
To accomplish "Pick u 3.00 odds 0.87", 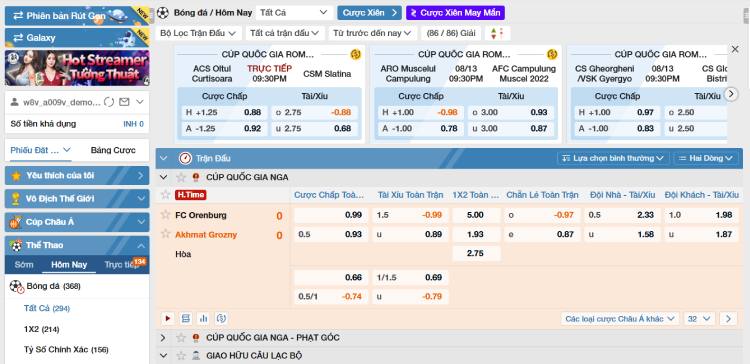I will tap(511, 128).
